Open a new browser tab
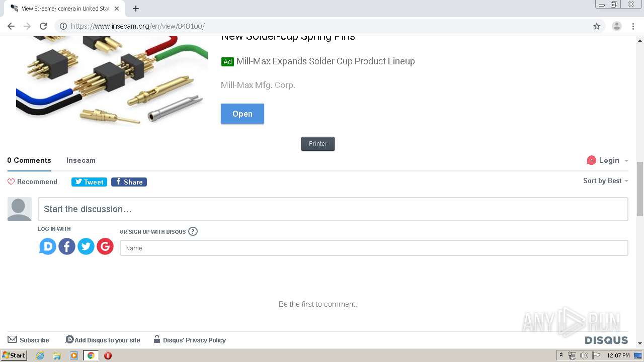Viewport: 644px width, 362px height. click(136, 9)
